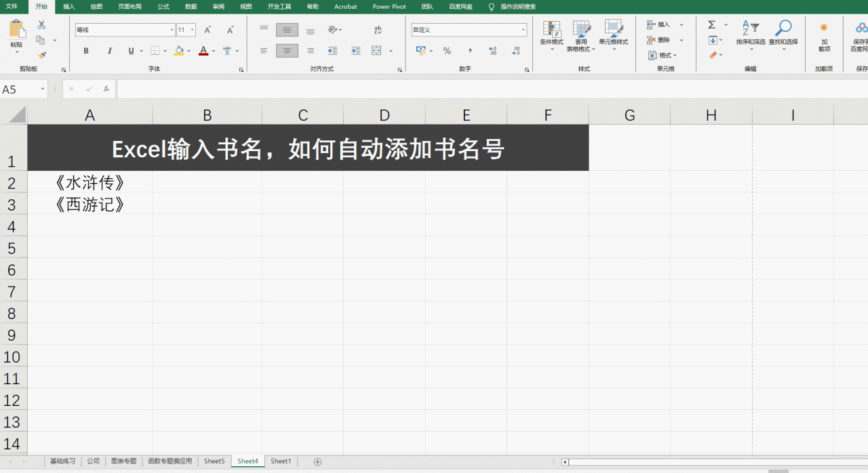Increase font size with larger A icon
The height and width of the screenshot is (473, 868).
click(x=208, y=30)
